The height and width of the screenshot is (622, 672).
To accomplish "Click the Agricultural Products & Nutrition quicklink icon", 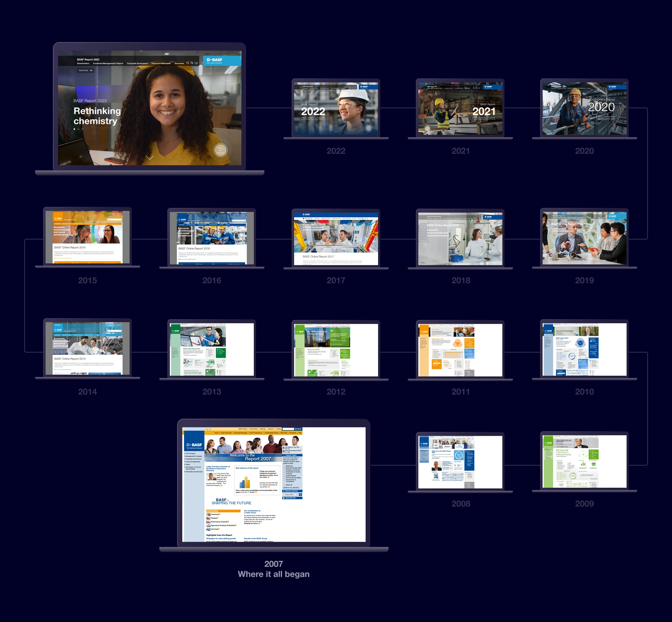I will tap(209, 525).
